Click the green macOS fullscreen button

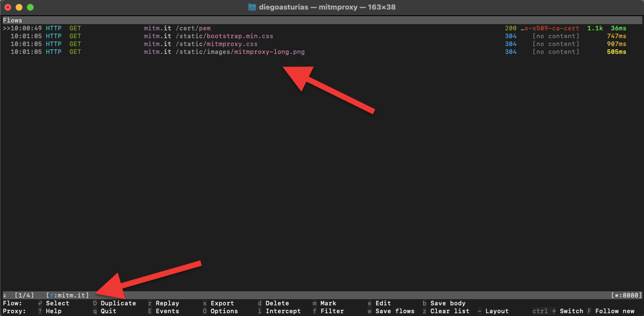pyautogui.click(x=30, y=7)
